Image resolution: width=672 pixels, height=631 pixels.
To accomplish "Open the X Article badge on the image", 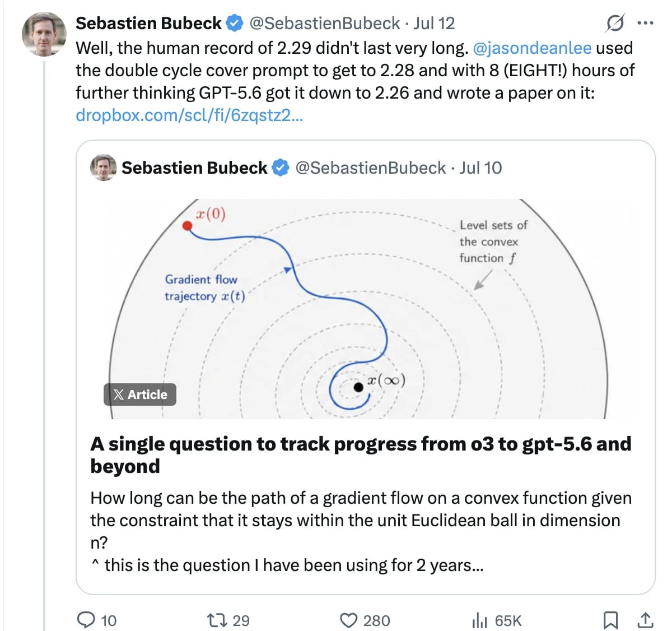I will pyautogui.click(x=140, y=395).
